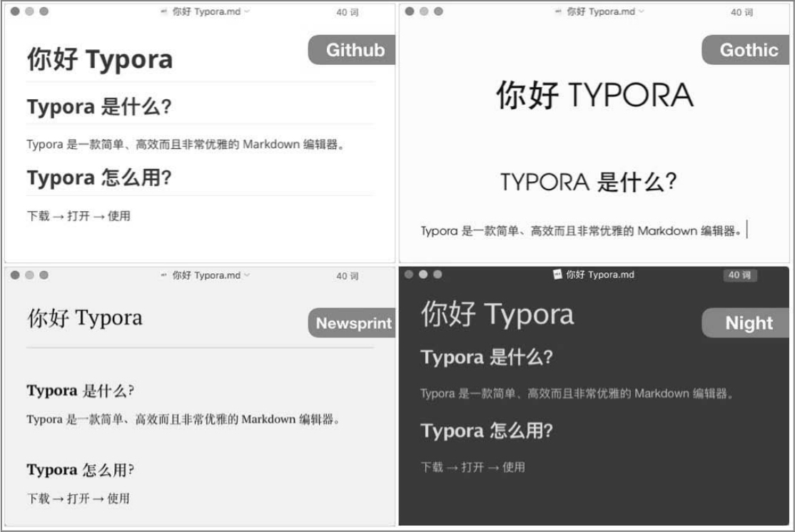795x532 pixels.
Task: Zoom the Gothic-theme window with its green button
Action: [x=439, y=11]
